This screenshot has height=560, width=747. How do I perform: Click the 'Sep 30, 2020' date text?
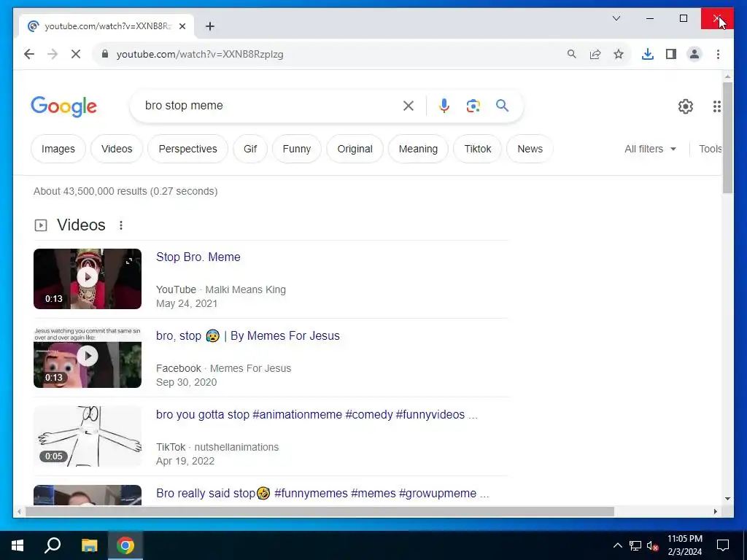[x=186, y=382]
